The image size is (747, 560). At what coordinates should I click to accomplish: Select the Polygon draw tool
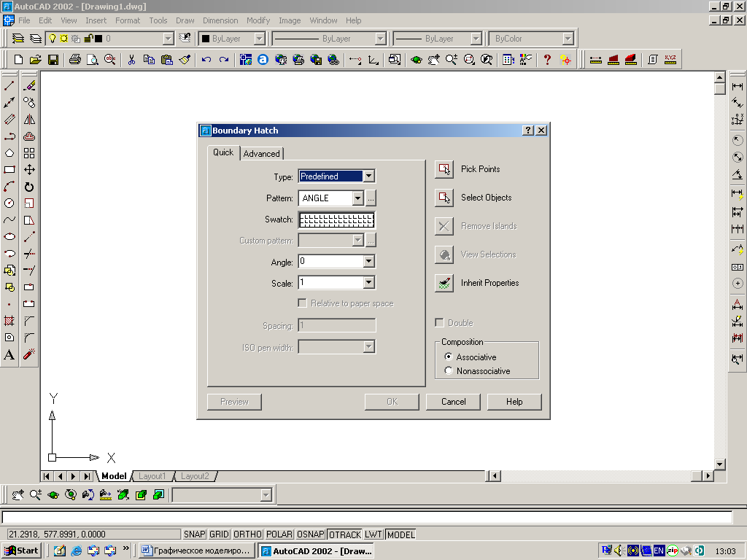click(9, 153)
